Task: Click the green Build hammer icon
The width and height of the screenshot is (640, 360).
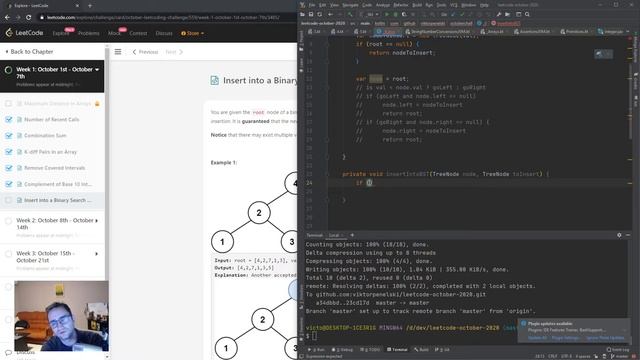Action: [x=350, y=14]
